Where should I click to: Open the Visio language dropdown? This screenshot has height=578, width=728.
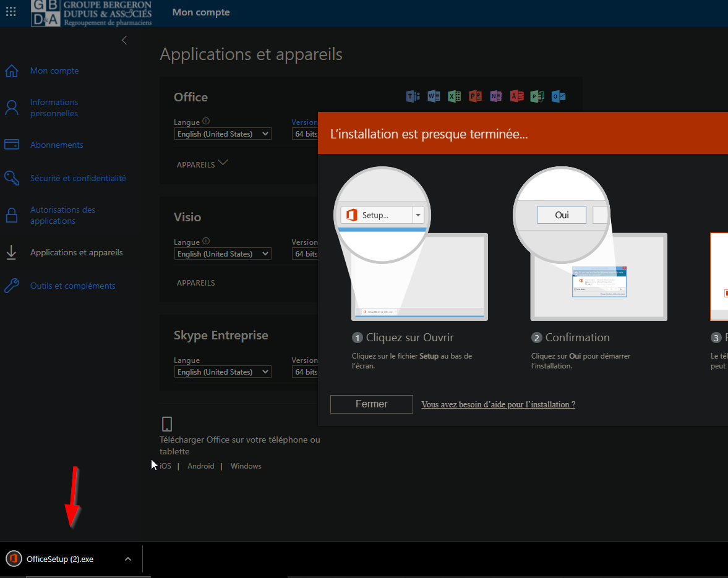coord(223,253)
